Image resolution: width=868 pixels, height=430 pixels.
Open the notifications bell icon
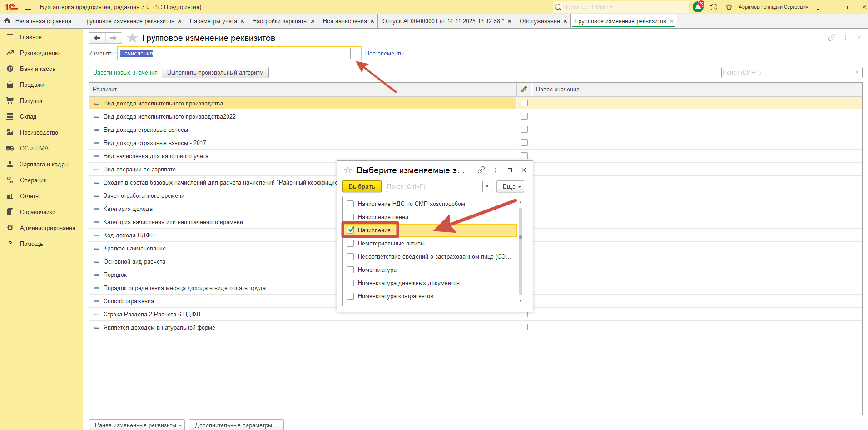click(x=698, y=7)
